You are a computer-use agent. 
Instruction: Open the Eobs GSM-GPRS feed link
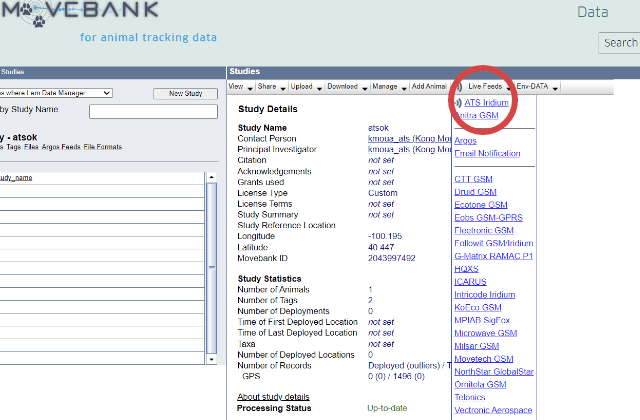point(489,218)
